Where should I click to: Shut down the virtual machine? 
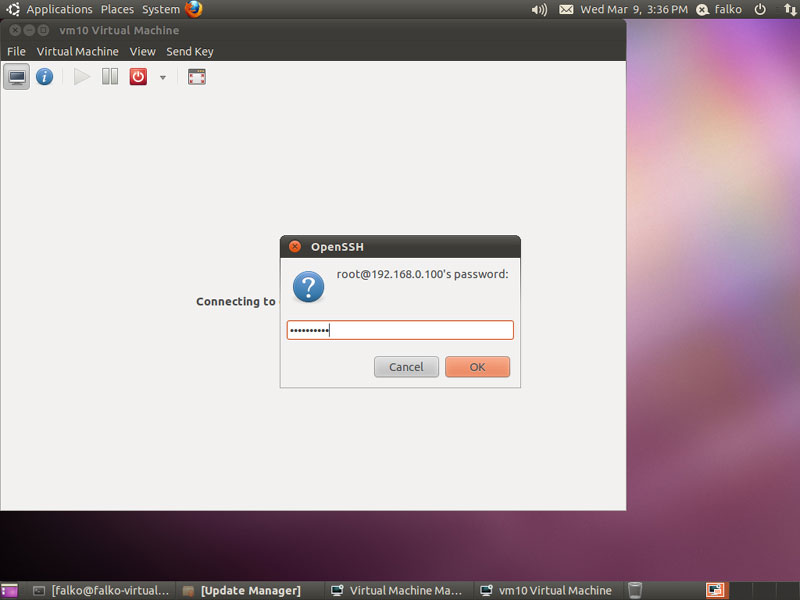click(x=138, y=77)
